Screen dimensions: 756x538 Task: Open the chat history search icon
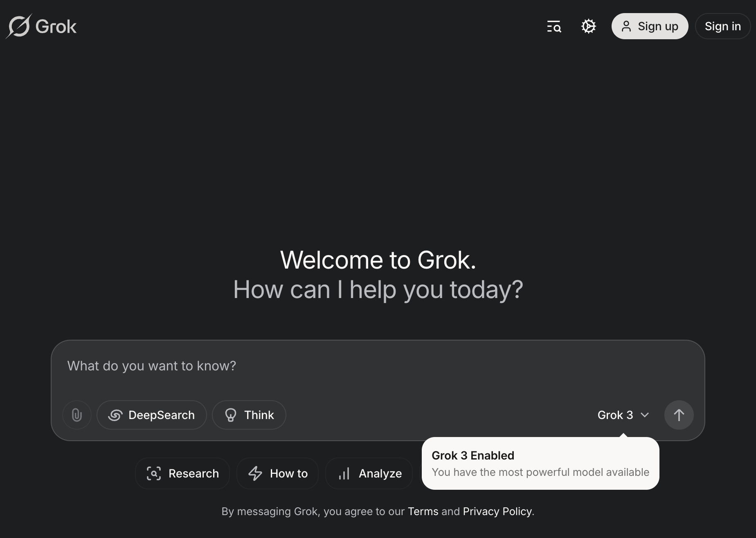tap(554, 27)
